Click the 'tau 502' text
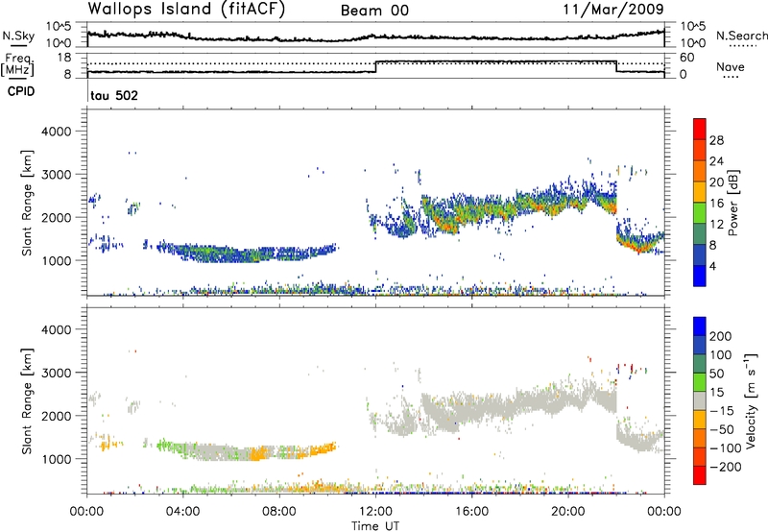 (x=114, y=95)
